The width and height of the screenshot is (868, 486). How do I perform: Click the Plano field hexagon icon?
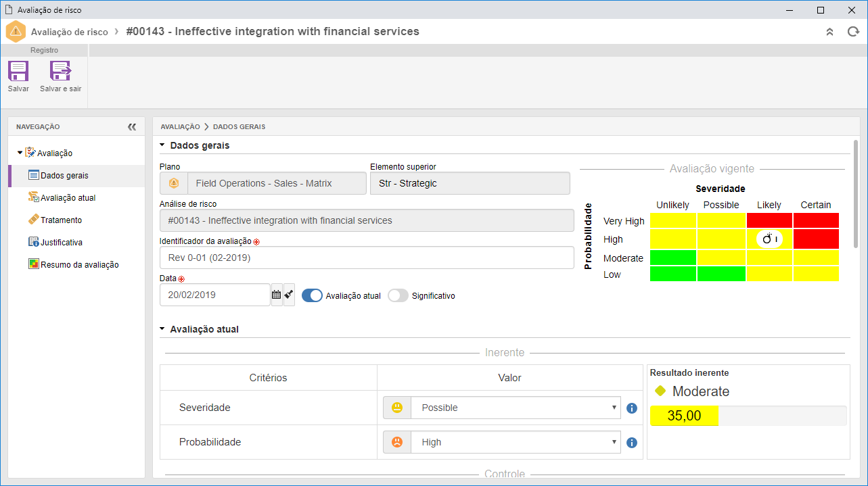(x=173, y=183)
